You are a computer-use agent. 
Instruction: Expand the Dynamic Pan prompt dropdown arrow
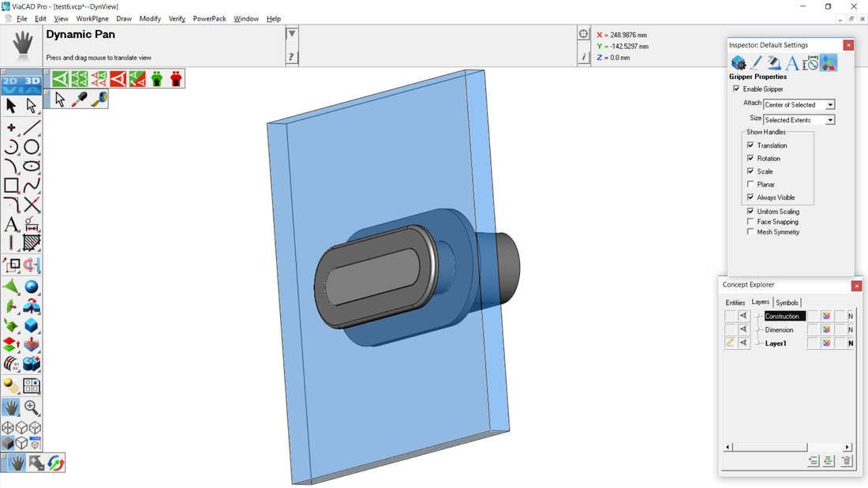pos(292,34)
